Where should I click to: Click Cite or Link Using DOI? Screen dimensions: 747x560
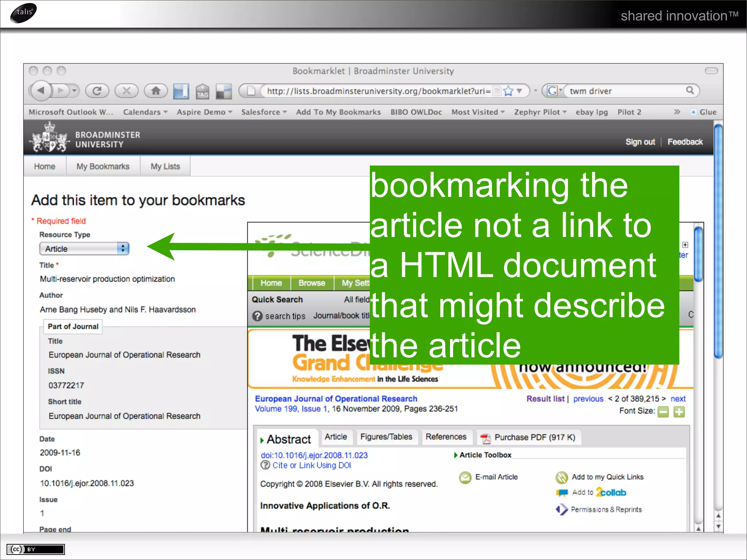[x=311, y=465]
